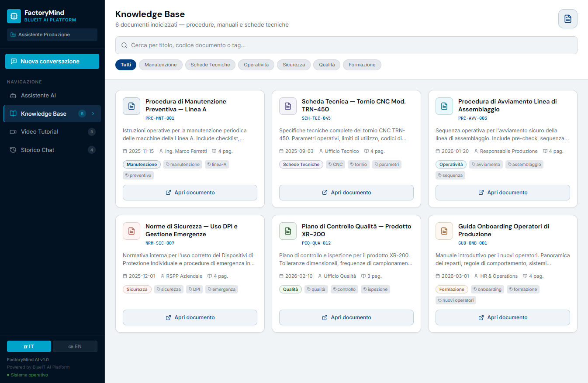Viewport: 588px width, 383px height.
Task: Click the FactoryMind chip logo icon
Action: click(x=14, y=16)
